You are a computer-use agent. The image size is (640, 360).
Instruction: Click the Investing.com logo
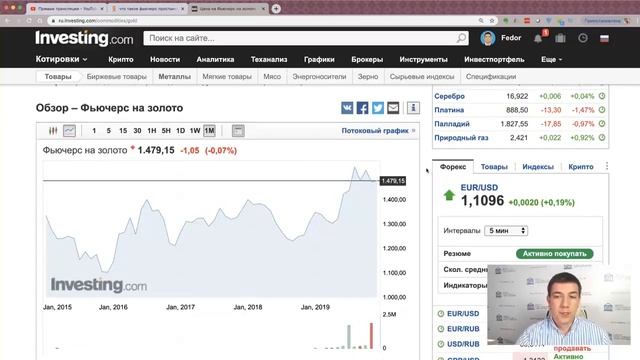(x=84, y=38)
